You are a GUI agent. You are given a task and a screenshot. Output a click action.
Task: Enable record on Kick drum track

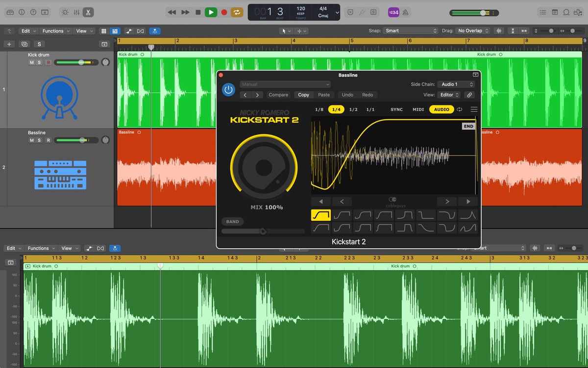pos(48,63)
